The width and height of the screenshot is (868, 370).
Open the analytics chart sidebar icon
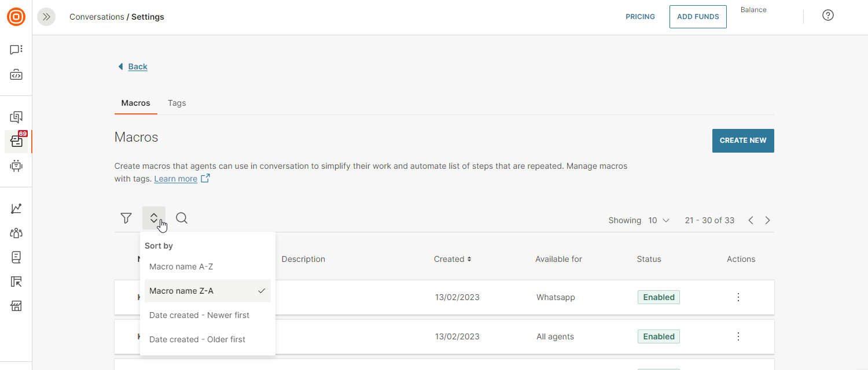pos(16,209)
